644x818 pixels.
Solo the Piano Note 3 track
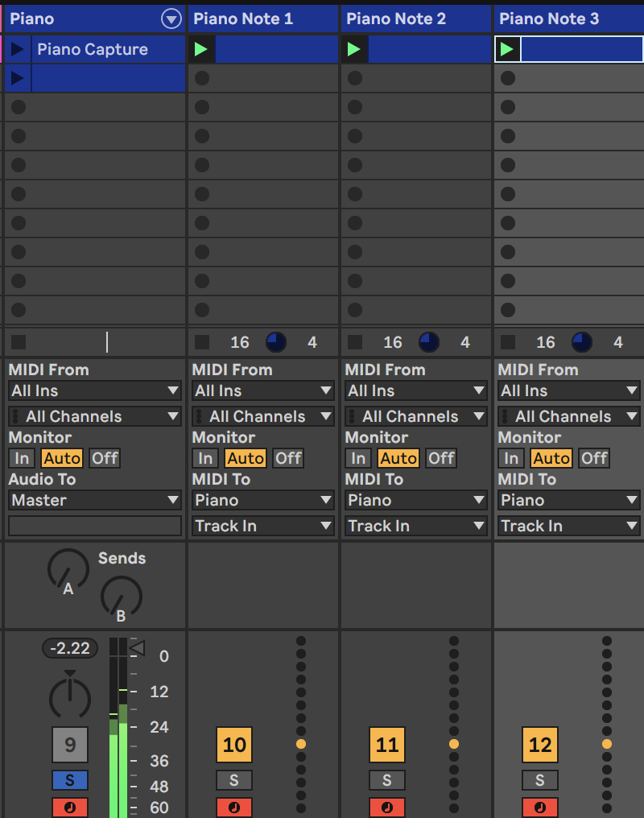pyautogui.click(x=539, y=780)
